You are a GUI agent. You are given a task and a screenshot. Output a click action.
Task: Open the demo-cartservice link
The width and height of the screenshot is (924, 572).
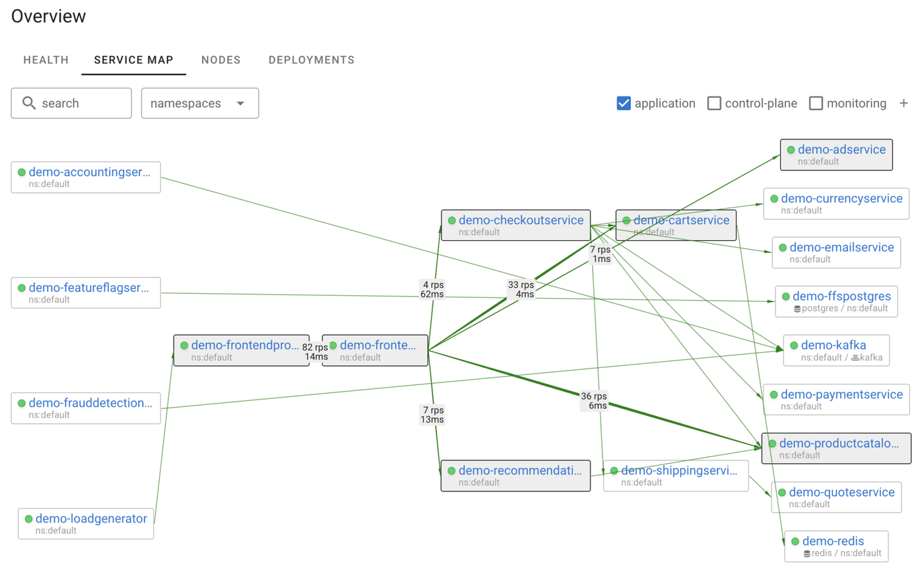click(682, 219)
